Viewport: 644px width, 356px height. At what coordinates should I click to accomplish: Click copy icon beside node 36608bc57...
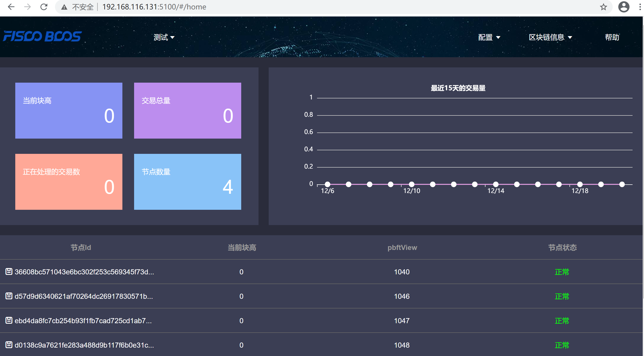click(9, 272)
